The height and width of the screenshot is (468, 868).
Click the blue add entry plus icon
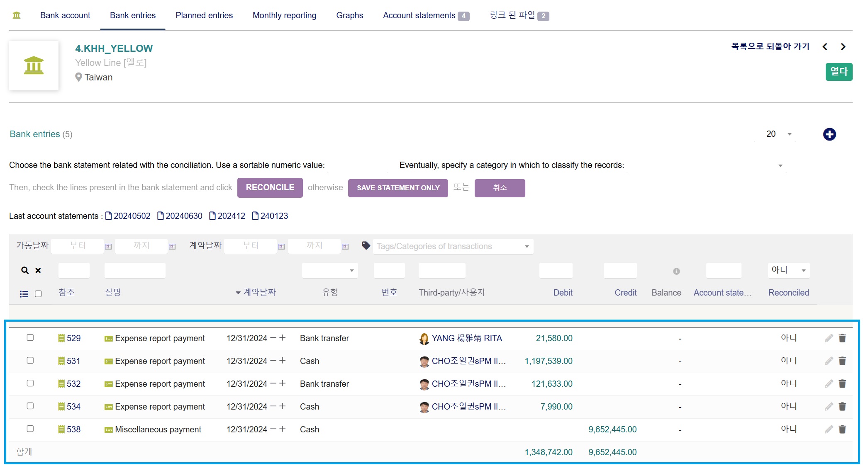click(829, 134)
